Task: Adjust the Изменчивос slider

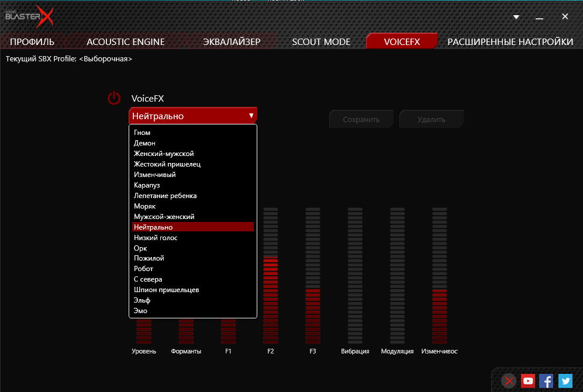Action: point(440,275)
